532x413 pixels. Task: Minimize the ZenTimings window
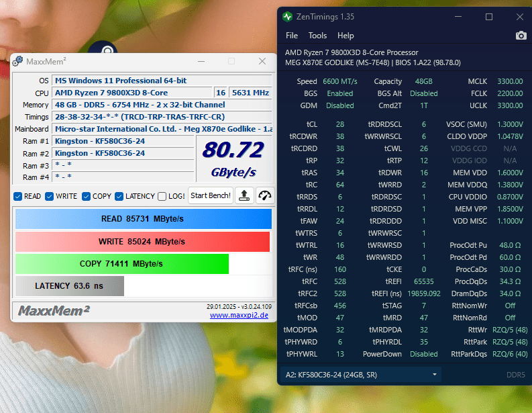pos(458,17)
